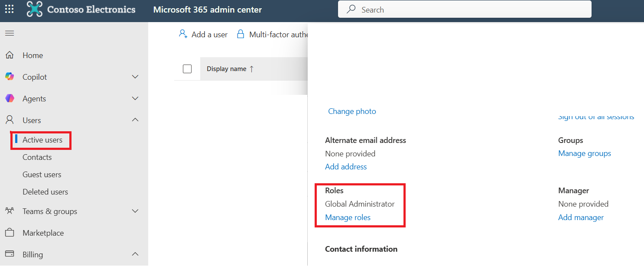Screen dimensions: 644x266
Task: Click the Contoso Electronics logo icon
Action: point(34,9)
